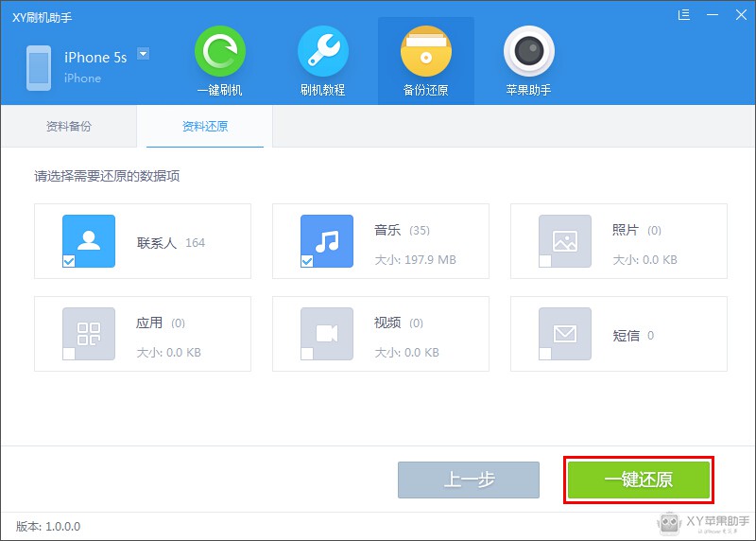Image resolution: width=756 pixels, height=541 pixels.
Task: Uncheck the 联系人 contacts checkbox
Action: tap(69, 261)
